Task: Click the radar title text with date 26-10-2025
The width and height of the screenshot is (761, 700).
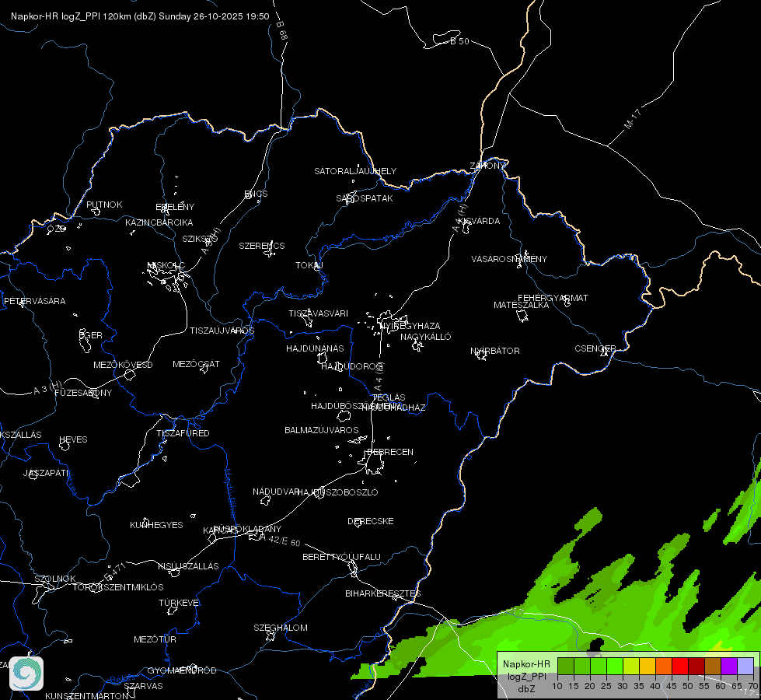Action: pos(140,16)
